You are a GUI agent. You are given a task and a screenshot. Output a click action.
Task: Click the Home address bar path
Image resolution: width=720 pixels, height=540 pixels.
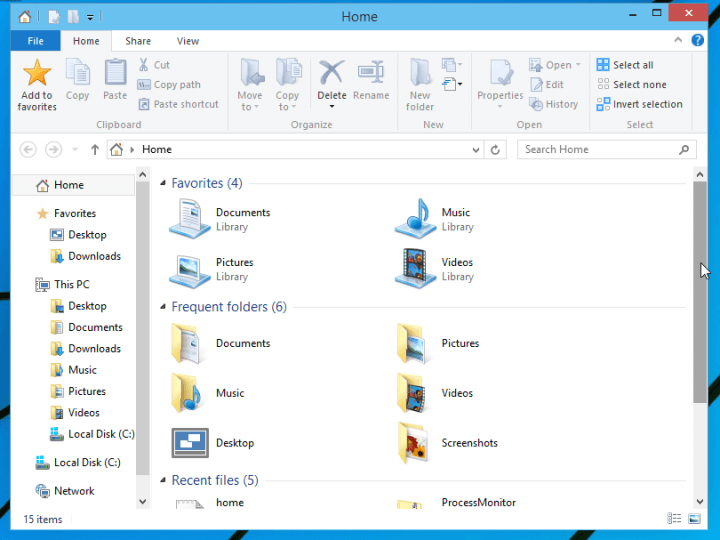coord(157,150)
